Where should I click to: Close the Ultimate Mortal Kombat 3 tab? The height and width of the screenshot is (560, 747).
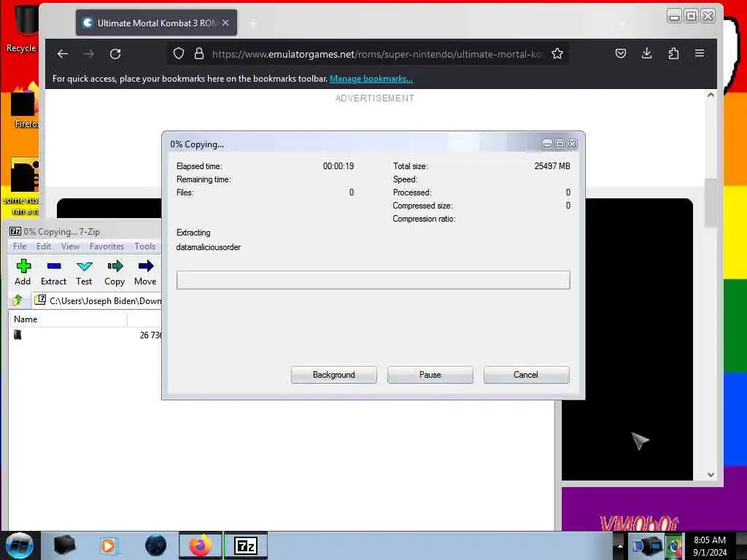[225, 23]
